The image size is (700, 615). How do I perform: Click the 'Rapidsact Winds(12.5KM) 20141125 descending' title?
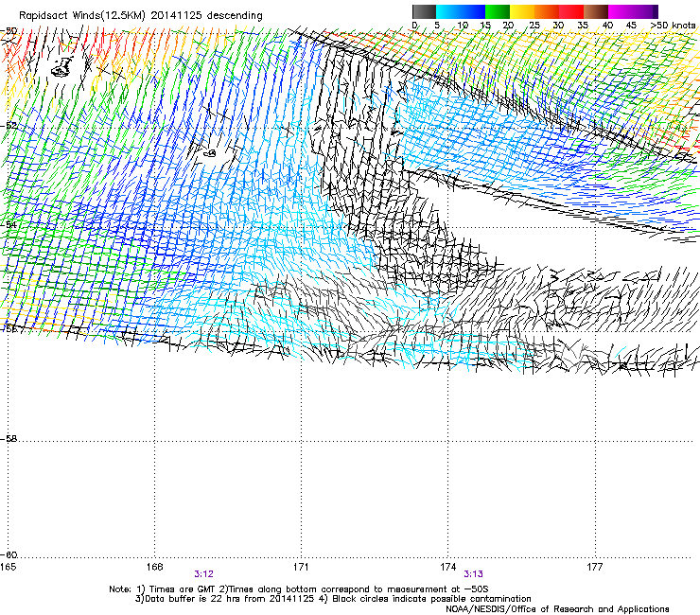pos(141,15)
